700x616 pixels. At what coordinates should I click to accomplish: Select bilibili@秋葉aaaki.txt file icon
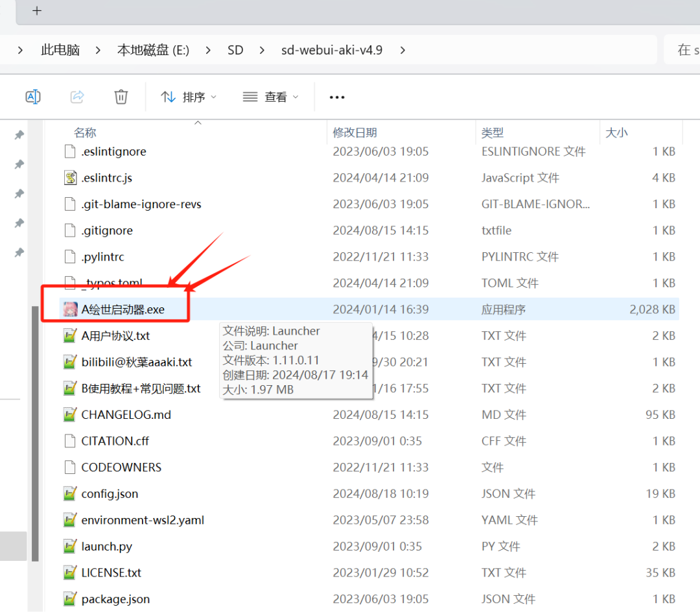click(x=70, y=362)
